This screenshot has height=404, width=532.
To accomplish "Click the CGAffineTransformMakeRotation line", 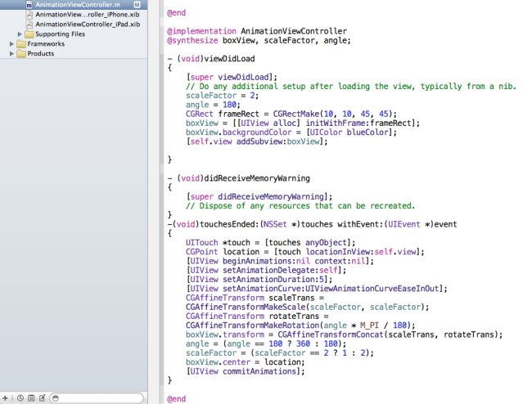I will point(300,325).
